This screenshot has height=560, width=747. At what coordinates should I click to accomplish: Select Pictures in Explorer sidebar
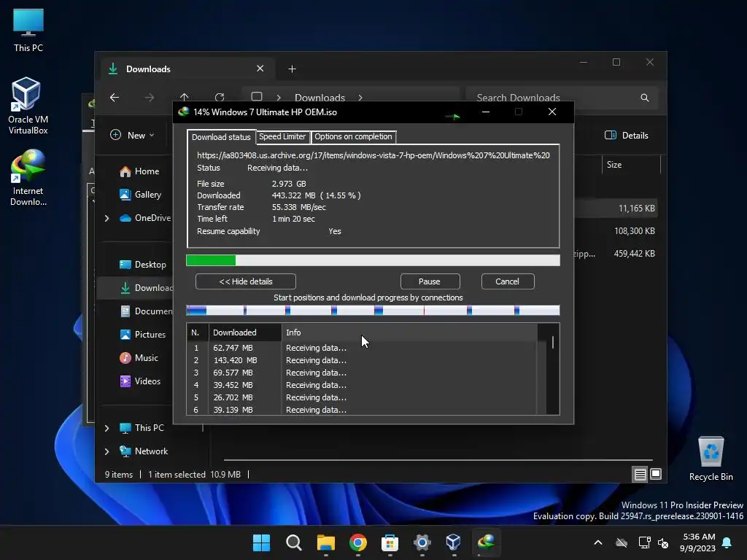pos(142,335)
